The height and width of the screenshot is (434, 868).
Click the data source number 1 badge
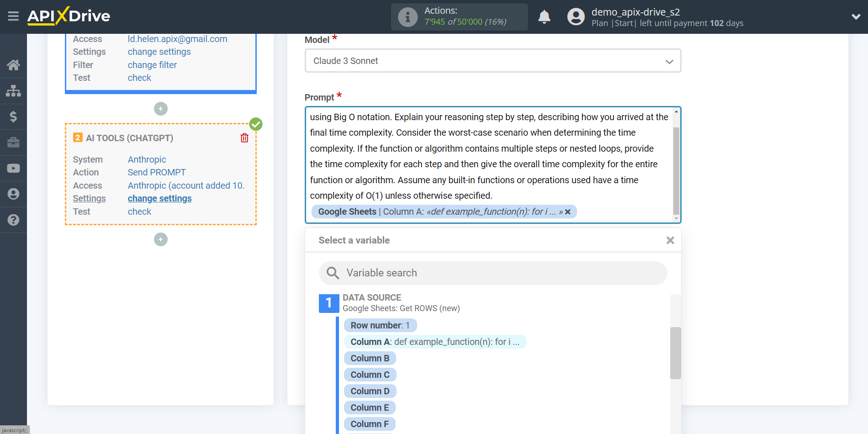click(x=328, y=303)
